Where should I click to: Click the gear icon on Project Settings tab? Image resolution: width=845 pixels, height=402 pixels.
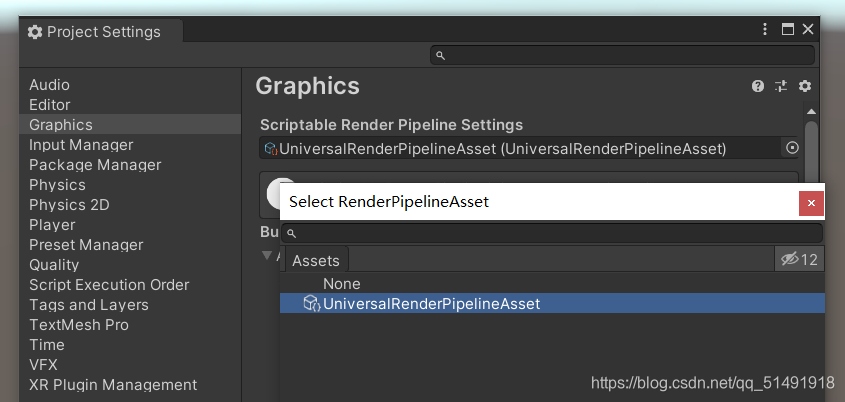[35, 32]
